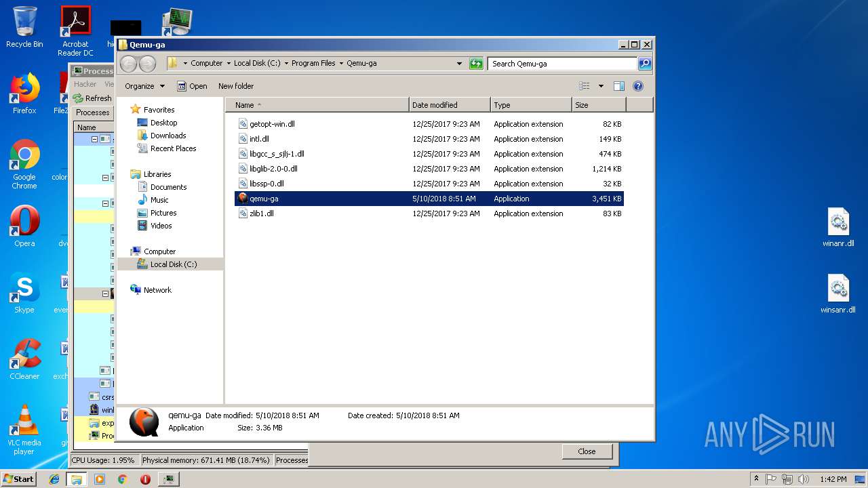Open VLC media player shortcut
The height and width of the screenshot is (488, 868).
click(x=24, y=430)
